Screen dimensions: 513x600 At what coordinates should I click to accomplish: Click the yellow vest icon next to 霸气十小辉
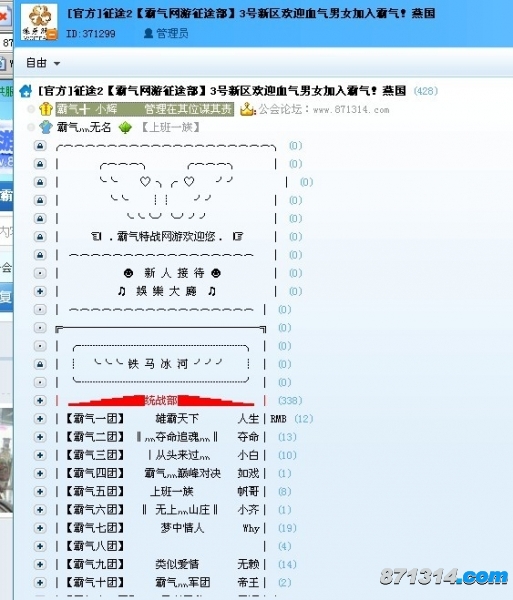(46, 109)
